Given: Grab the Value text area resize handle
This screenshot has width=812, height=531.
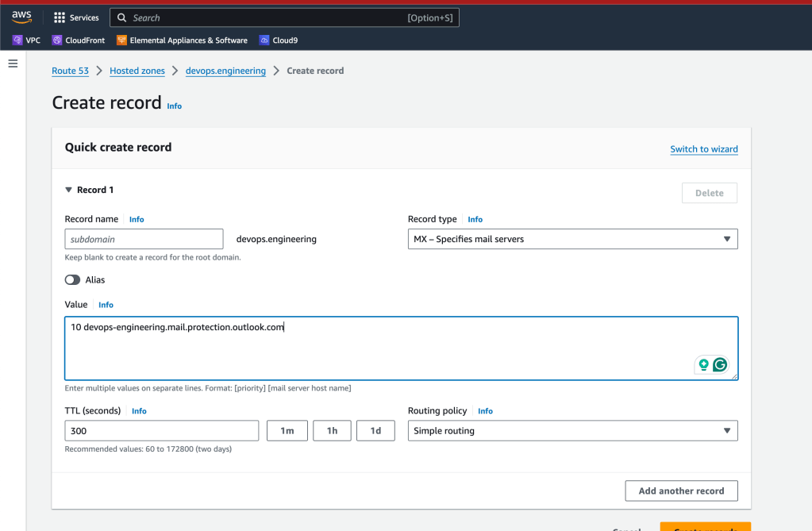Looking at the screenshot, I should point(734,376).
